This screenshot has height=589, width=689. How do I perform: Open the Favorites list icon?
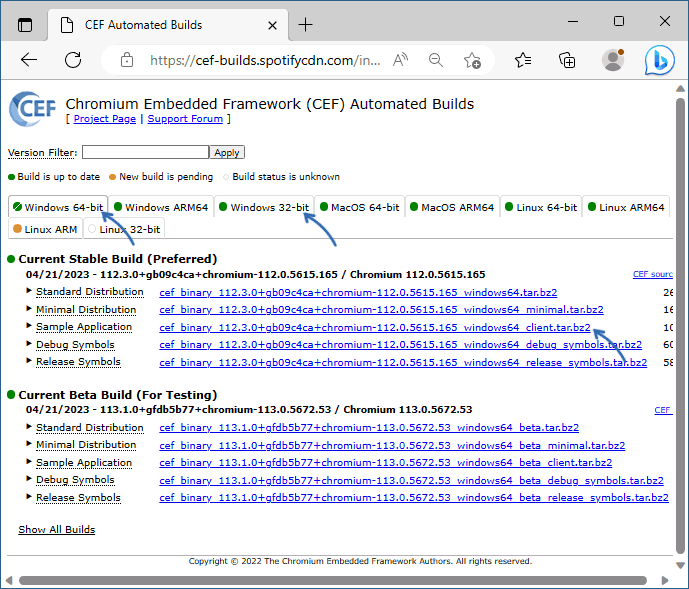[x=523, y=60]
